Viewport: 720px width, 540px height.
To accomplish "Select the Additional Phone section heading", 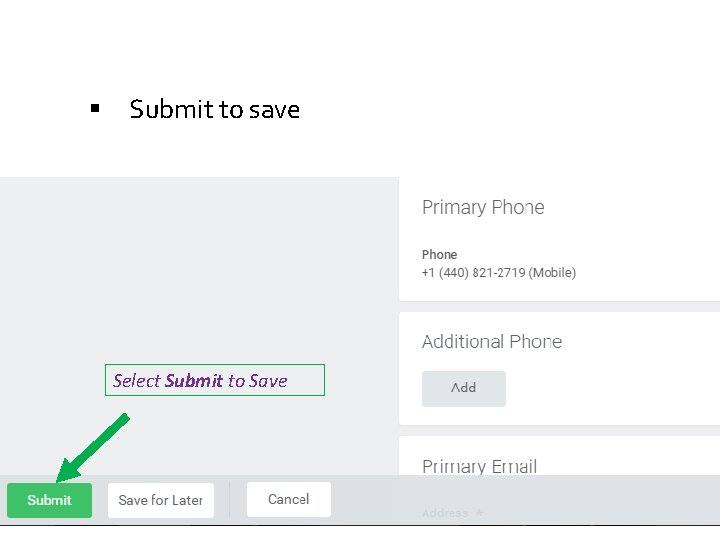I will point(492,342).
